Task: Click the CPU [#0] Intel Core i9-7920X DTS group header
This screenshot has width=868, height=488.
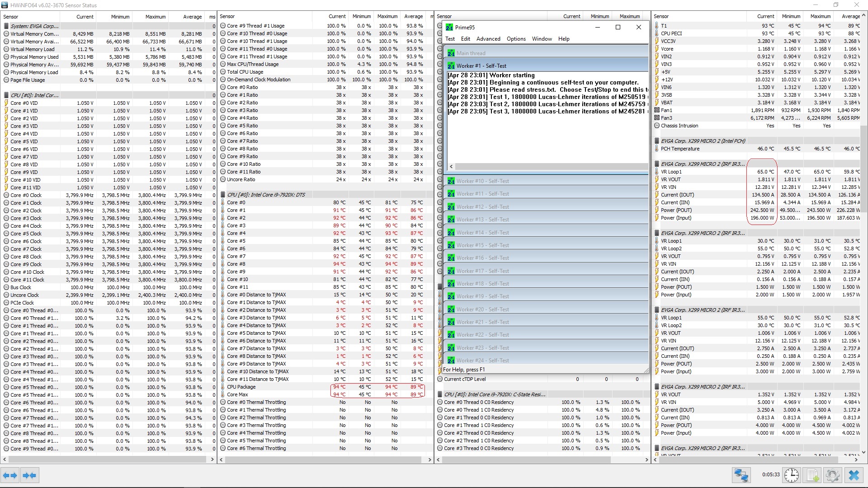Action: (x=266, y=195)
